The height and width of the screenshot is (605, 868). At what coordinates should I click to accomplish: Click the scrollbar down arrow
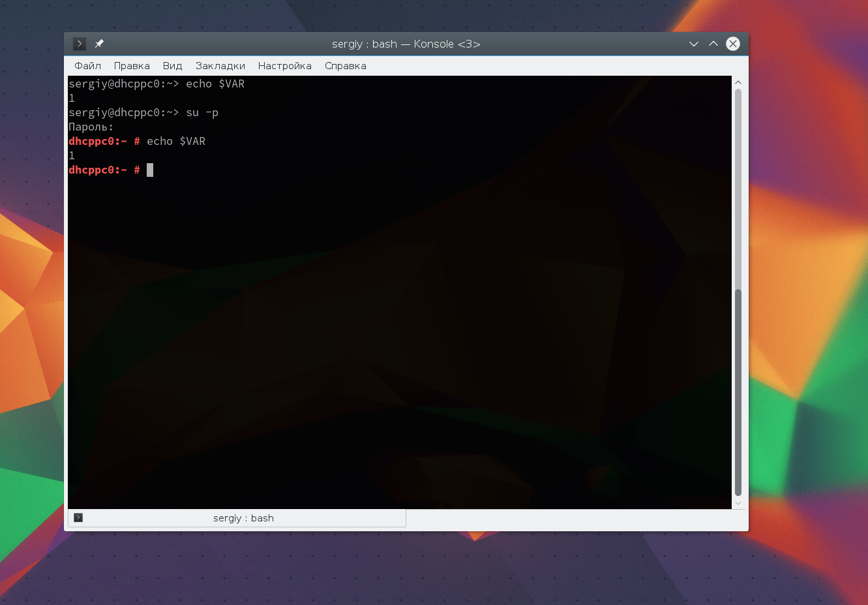coord(738,503)
